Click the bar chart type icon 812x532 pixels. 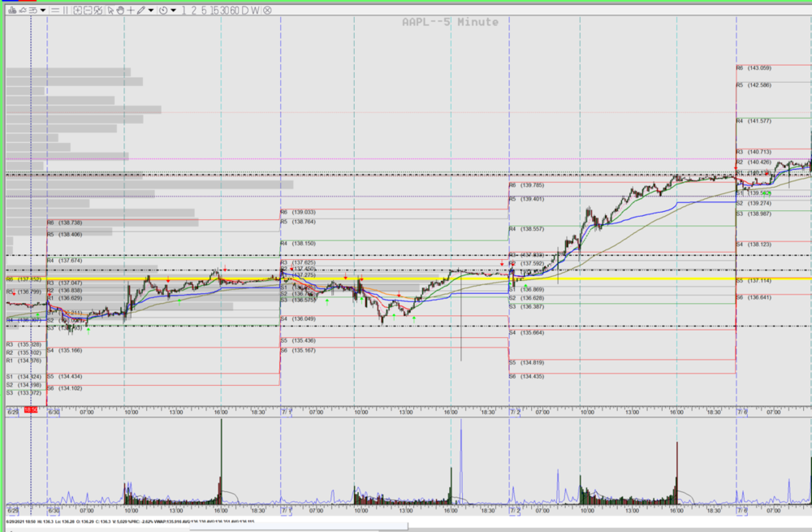pos(12,11)
